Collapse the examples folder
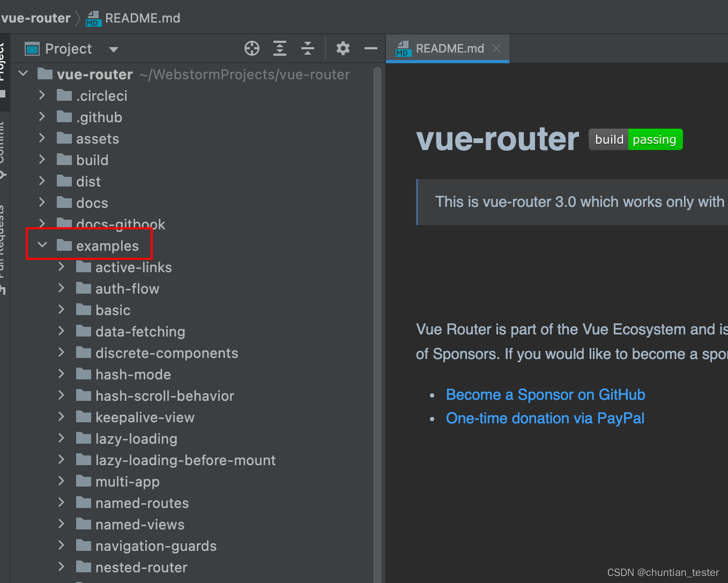The width and height of the screenshot is (728, 583). click(42, 245)
